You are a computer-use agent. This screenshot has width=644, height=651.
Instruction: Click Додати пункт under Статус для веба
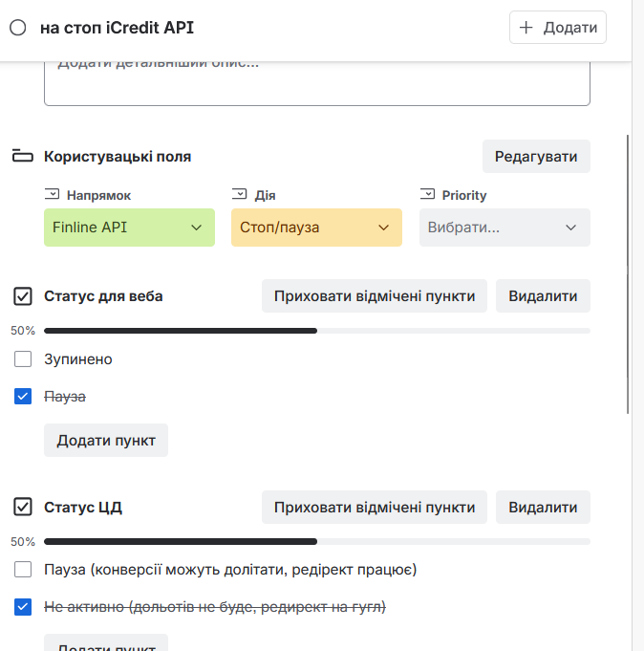click(106, 441)
